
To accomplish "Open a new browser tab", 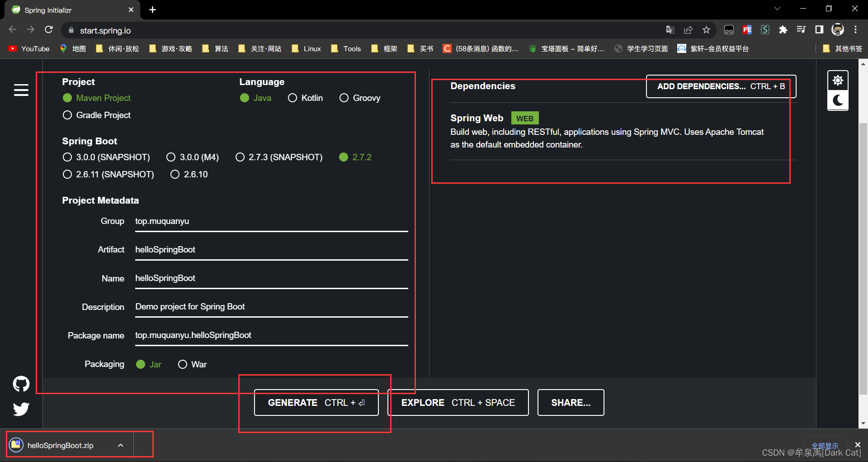I will pyautogui.click(x=152, y=10).
